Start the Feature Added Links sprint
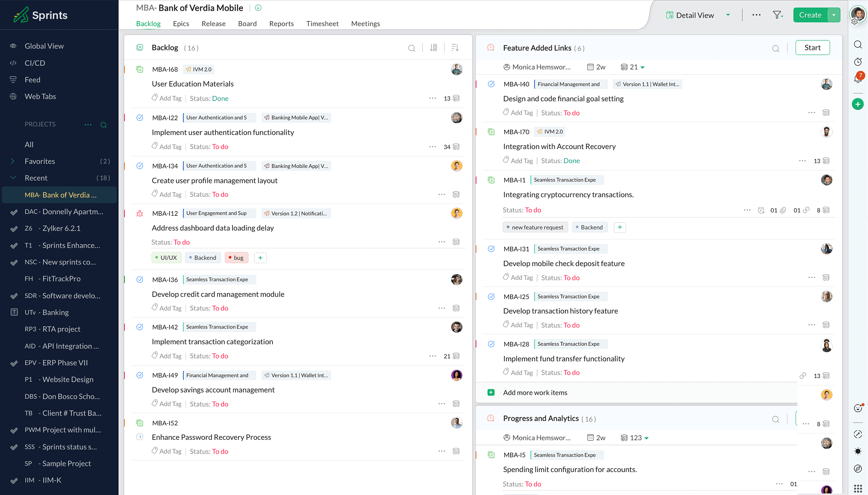The height and width of the screenshot is (495, 868). (x=812, y=48)
